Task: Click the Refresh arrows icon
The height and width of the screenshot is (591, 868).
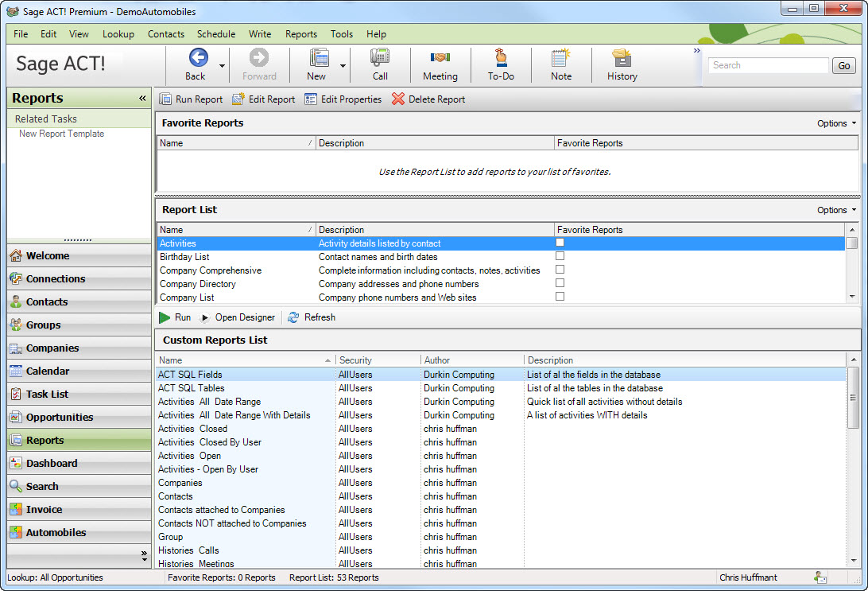Action: tap(293, 317)
